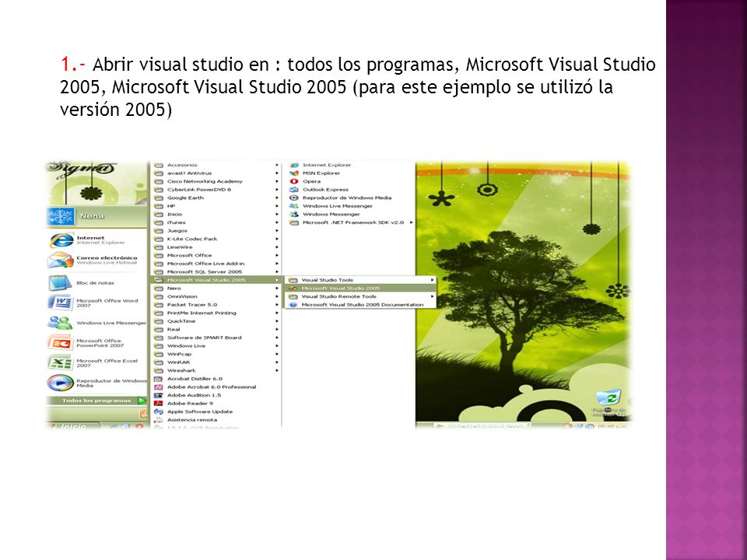The width and height of the screenshot is (747, 560).
Task: Click Adobe Audition 1.5 icon
Action: click(x=159, y=395)
